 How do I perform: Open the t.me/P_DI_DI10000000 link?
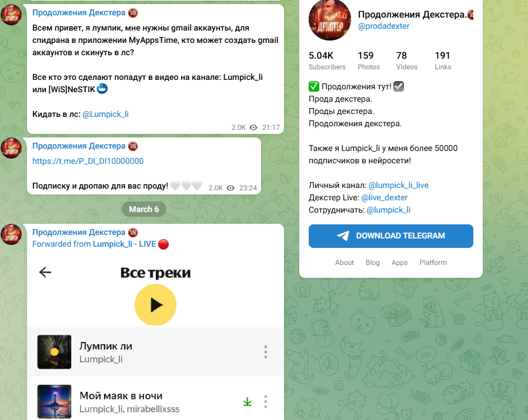pyautogui.click(x=88, y=161)
